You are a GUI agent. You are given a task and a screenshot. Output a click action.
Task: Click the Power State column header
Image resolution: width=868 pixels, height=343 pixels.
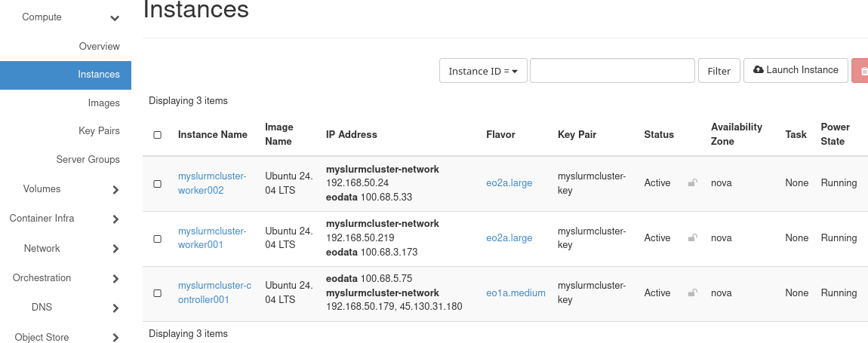pyautogui.click(x=834, y=134)
